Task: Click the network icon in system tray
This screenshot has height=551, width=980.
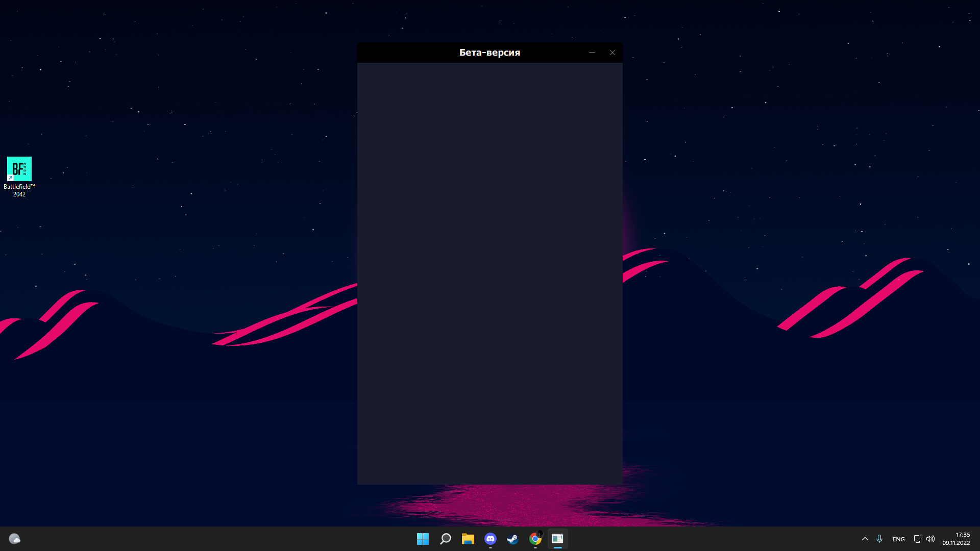Action: click(917, 539)
